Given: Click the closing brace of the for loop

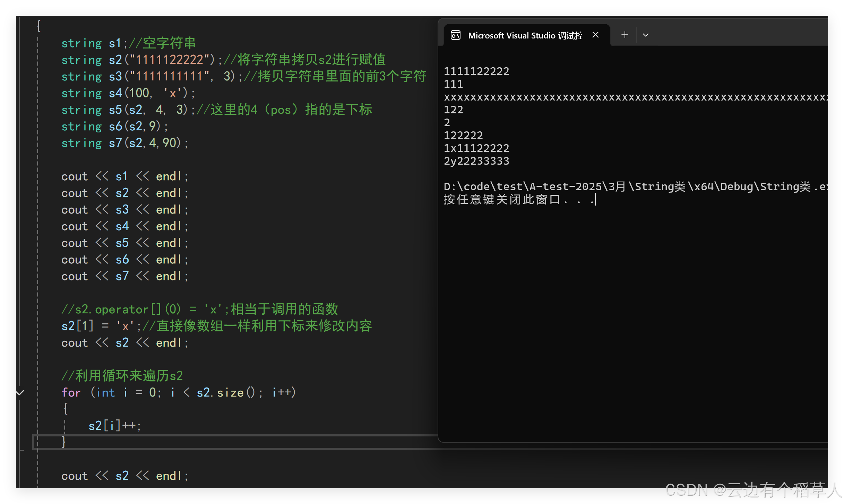Looking at the screenshot, I should (x=64, y=442).
